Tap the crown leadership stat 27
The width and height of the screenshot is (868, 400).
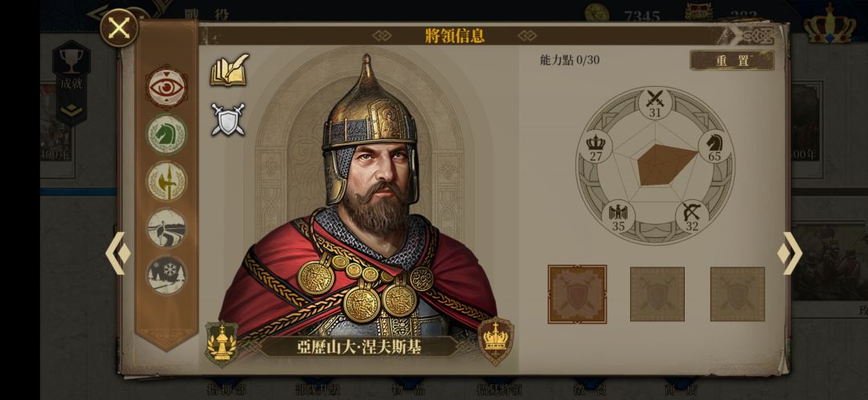596,147
